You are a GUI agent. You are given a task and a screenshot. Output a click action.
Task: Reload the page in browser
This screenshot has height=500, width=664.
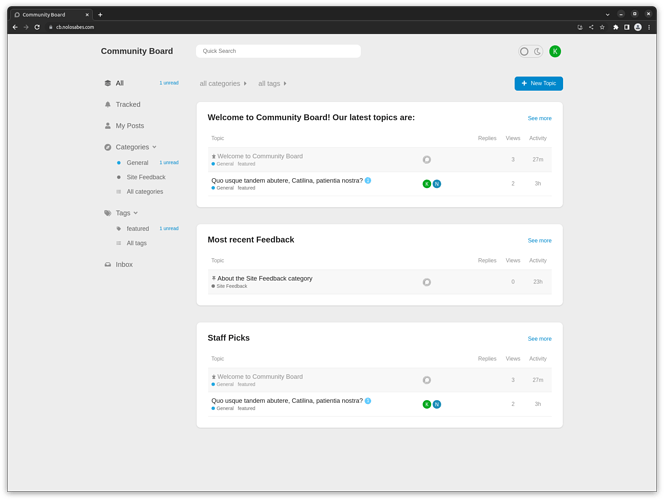click(37, 27)
